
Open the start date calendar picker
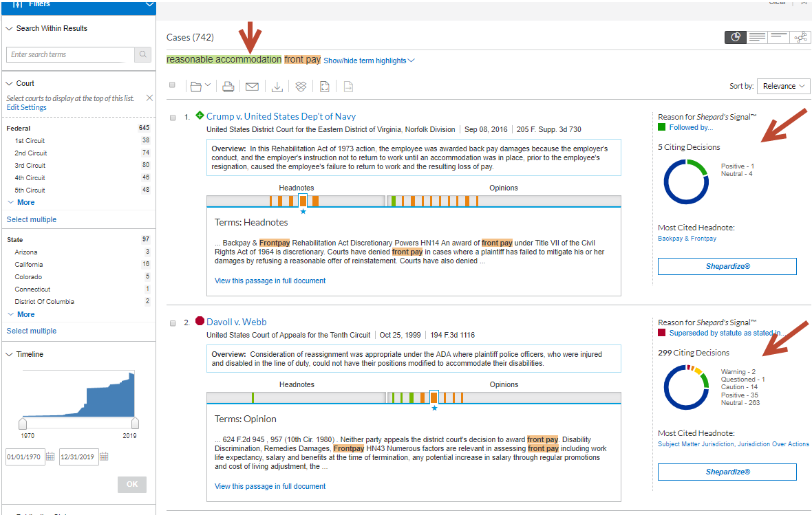coord(50,457)
